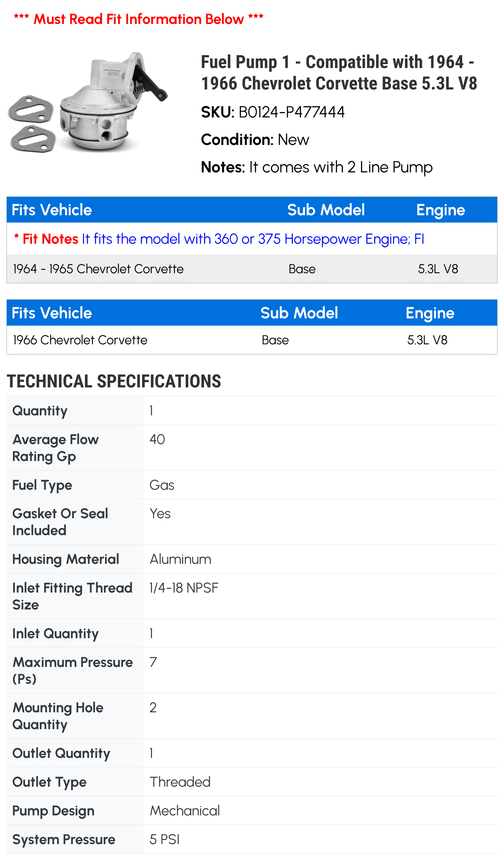Click the second table's Engine header
This screenshot has width=504, height=860.
(430, 313)
